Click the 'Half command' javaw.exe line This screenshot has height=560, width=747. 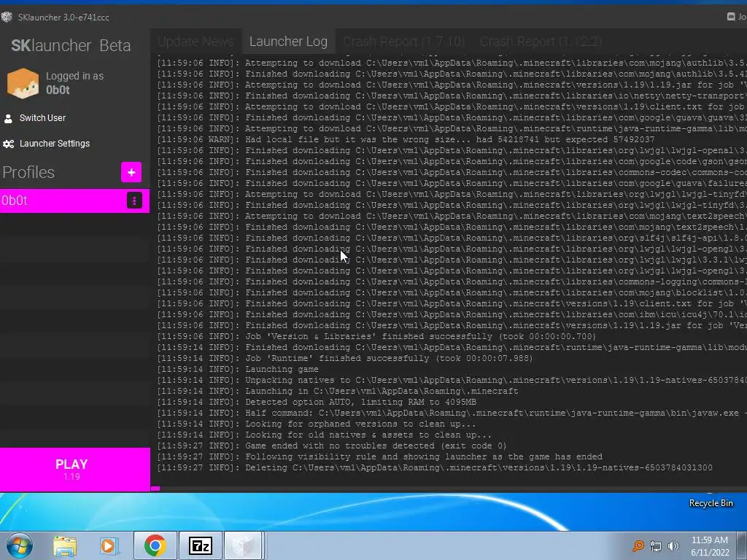point(452,413)
